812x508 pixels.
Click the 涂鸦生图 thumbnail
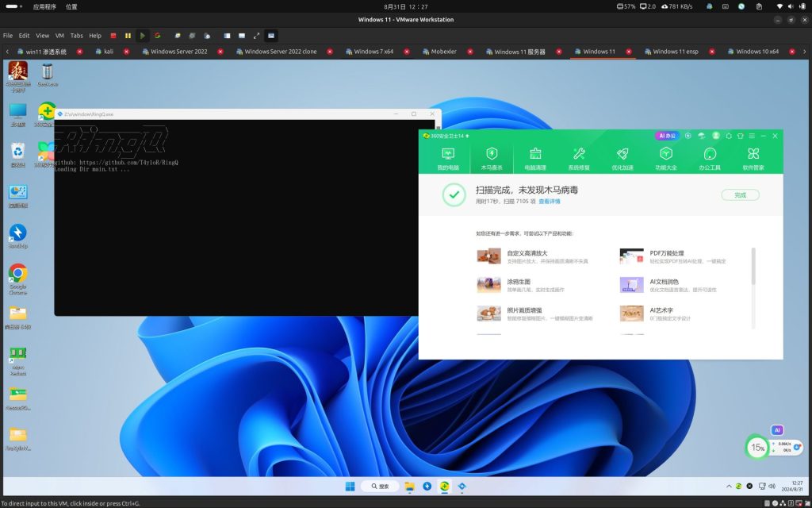pyautogui.click(x=488, y=285)
